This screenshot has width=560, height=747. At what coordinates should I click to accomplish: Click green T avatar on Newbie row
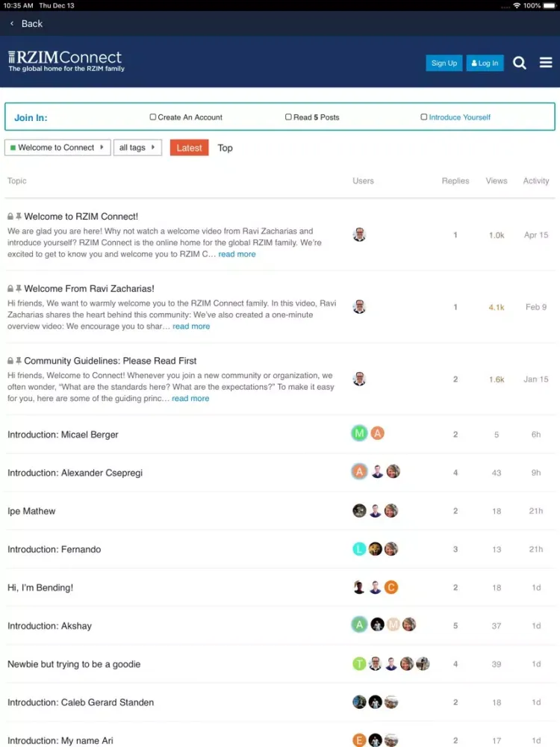pyautogui.click(x=359, y=663)
